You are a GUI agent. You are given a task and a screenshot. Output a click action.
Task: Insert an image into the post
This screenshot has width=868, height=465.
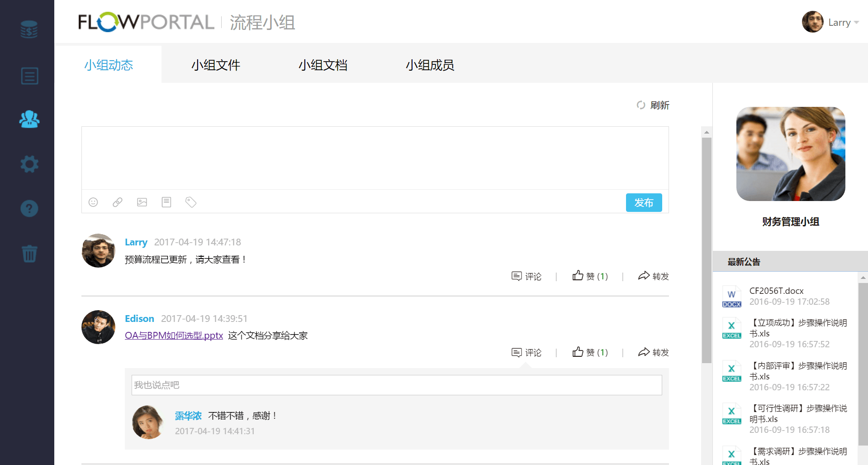click(x=142, y=202)
